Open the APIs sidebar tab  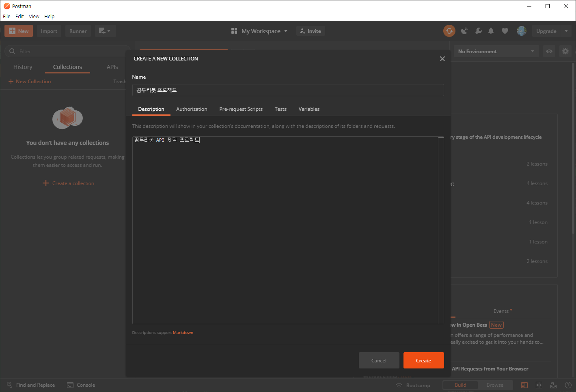[112, 67]
